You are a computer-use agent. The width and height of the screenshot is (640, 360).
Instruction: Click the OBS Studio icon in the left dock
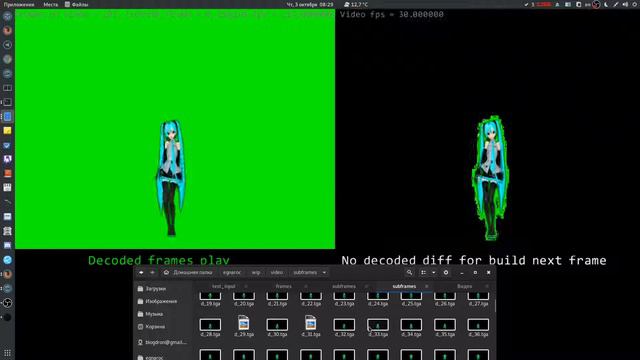click(x=7, y=303)
